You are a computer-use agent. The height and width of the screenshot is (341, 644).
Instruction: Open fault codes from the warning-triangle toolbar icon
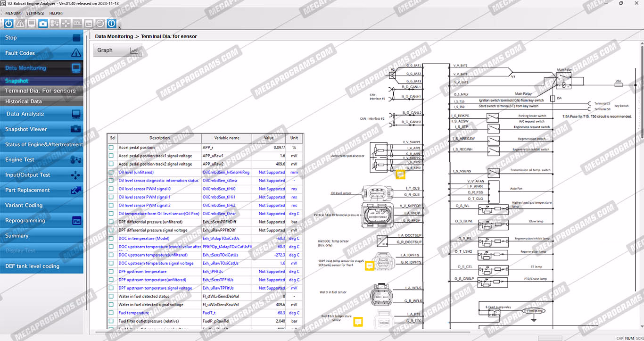[20, 23]
